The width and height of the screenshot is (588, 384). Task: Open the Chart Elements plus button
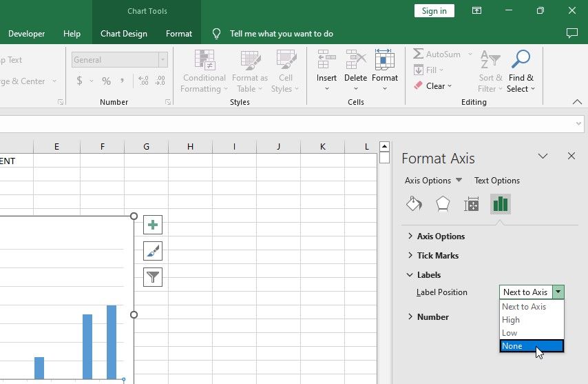(153, 225)
